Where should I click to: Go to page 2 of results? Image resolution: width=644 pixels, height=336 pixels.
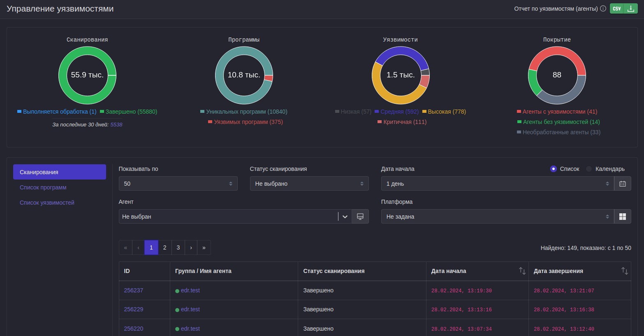(x=164, y=247)
